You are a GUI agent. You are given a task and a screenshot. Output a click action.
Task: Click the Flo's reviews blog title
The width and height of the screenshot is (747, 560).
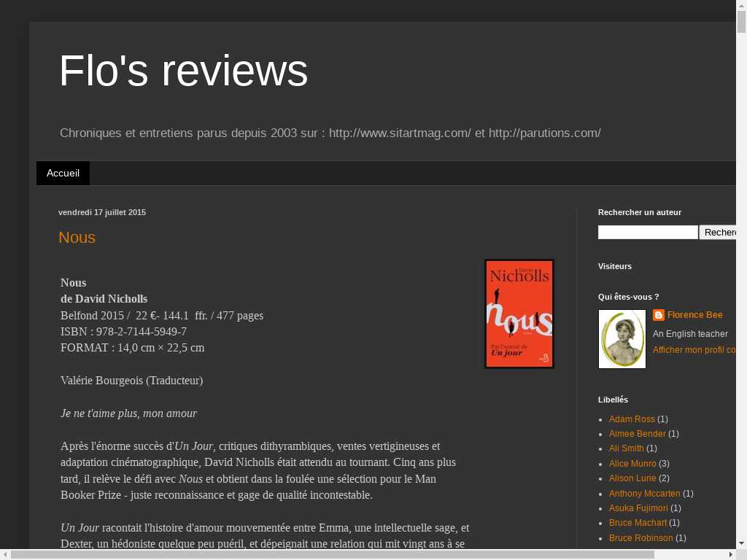(x=183, y=71)
